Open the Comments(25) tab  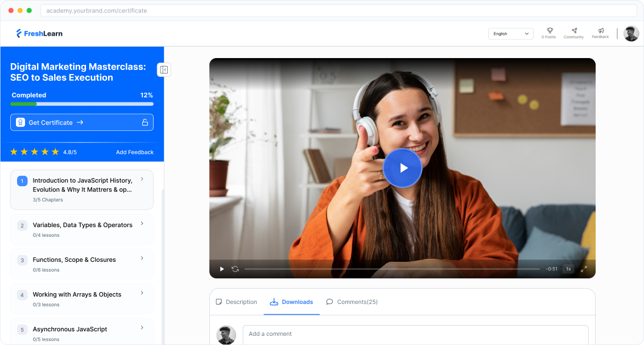pos(352,302)
